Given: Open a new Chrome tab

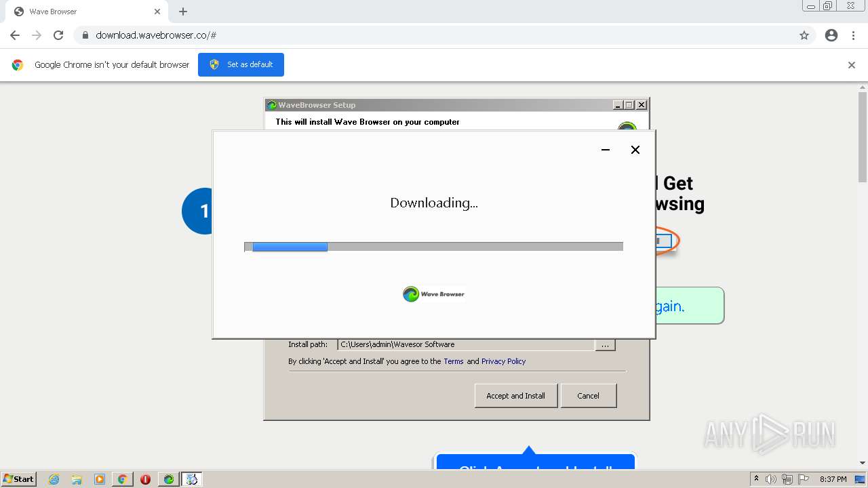Looking at the screenshot, I should coord(183,12).
